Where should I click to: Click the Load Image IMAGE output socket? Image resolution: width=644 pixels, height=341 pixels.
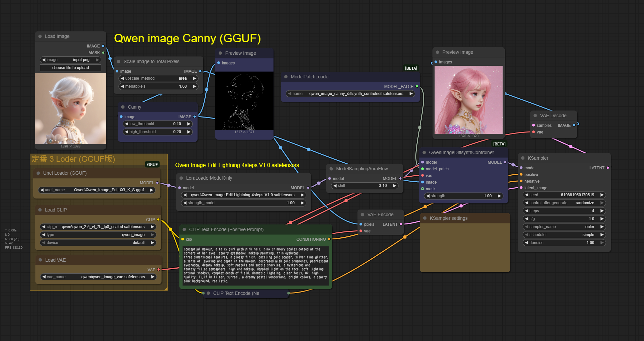(x=103, y=46)
